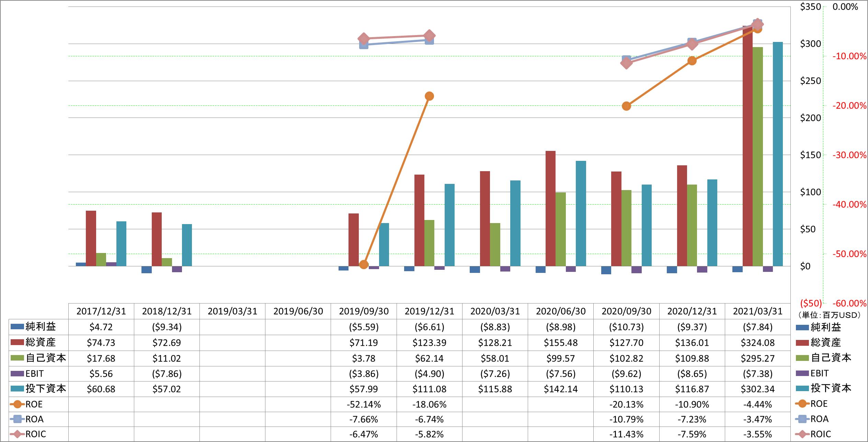The height and width of the screenshot is (442, 868).
Task: Click the 投下資本 cell showing $302.34
Action: point(758,389)
